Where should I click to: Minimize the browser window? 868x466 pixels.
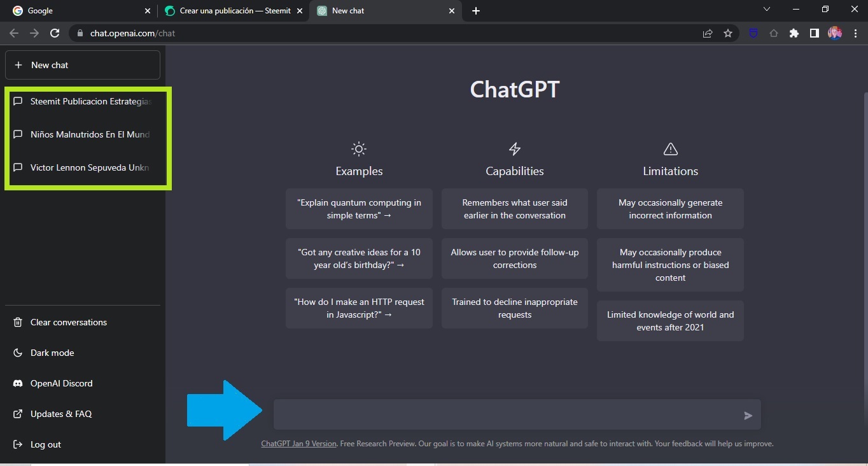coord(796,10)
